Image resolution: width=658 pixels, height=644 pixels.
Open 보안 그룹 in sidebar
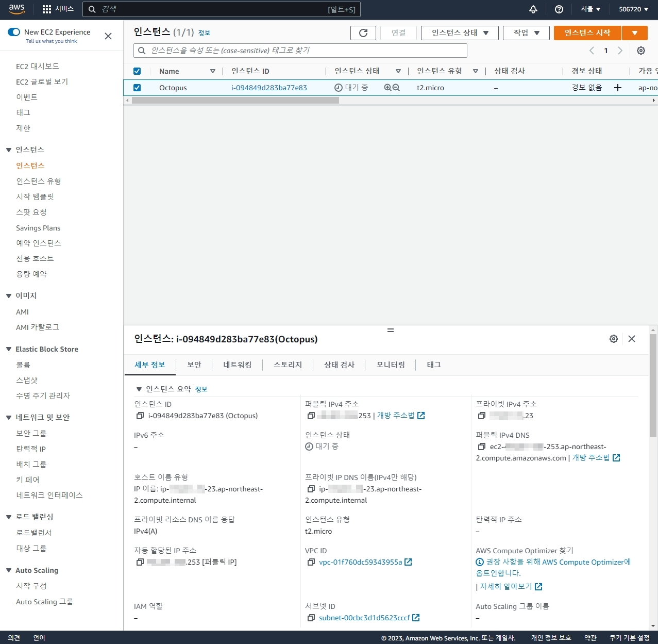31,434
